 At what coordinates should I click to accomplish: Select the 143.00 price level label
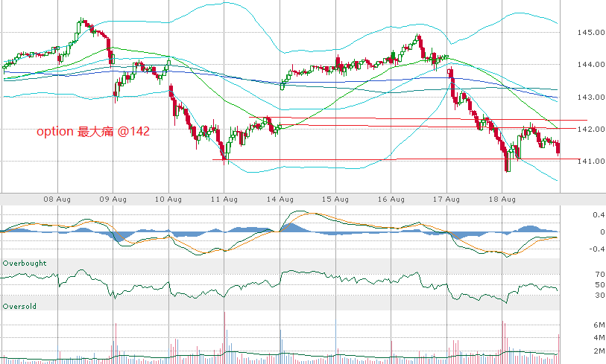coord(590,98)
